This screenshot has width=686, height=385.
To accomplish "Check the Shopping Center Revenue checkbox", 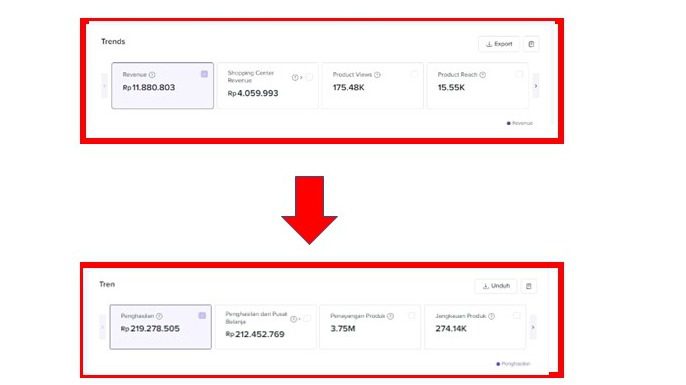I will [x=309, y=77].
